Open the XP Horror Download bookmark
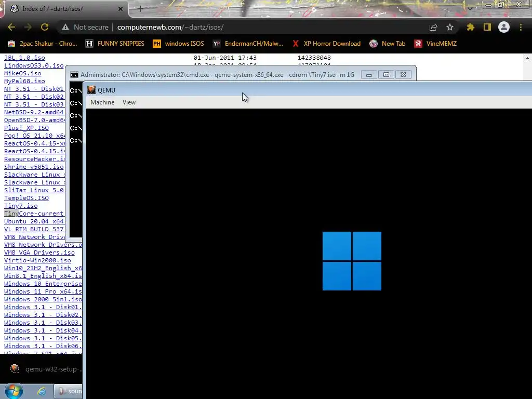 click(x=326, y=44)
